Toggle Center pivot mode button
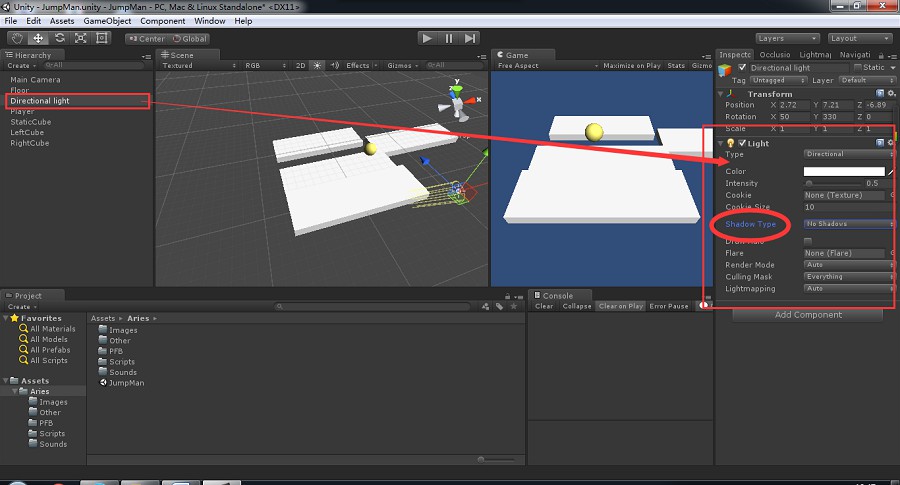This screenshot has width=900, height=485. coord(147,39)
